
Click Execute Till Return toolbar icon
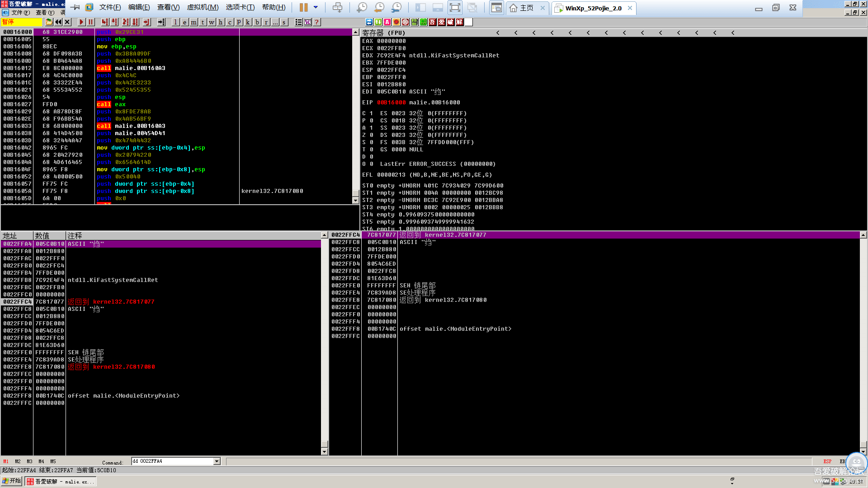point(146,22)
